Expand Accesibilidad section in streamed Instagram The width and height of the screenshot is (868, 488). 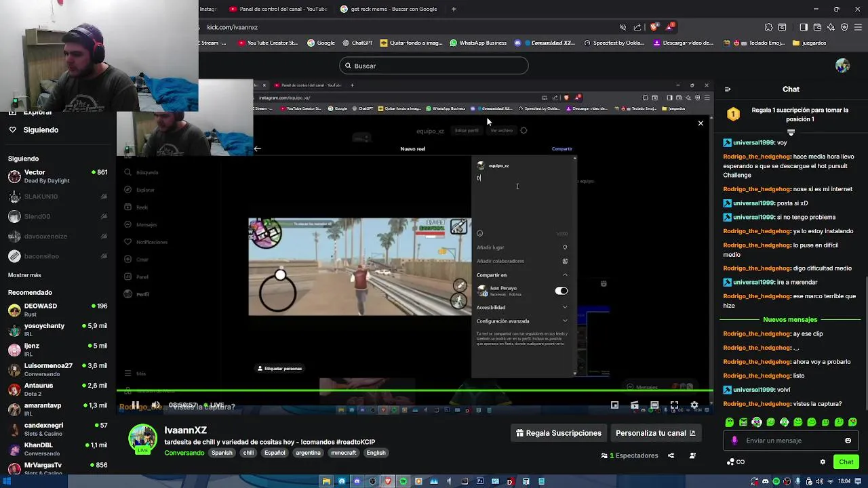click(522, 307)
